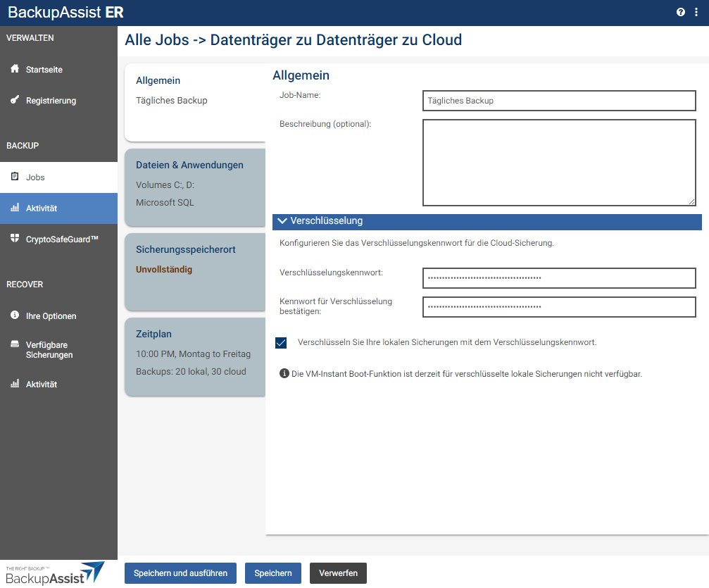Click the Recover Aktivität chart icon
This screenshot has height=588, width=709.
[x=15, y=384]
